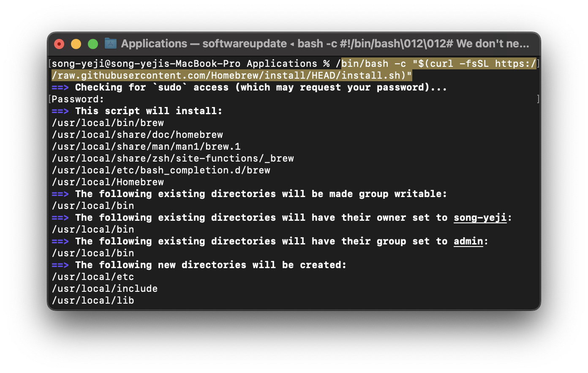
Task: Click the window title 'Applications — softwareupdate'
Action: coord(204,44)
